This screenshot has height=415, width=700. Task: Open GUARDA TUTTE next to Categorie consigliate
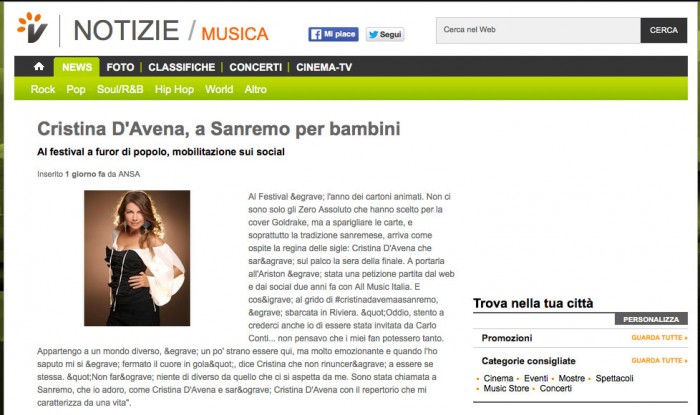click(x=659, y=360)
